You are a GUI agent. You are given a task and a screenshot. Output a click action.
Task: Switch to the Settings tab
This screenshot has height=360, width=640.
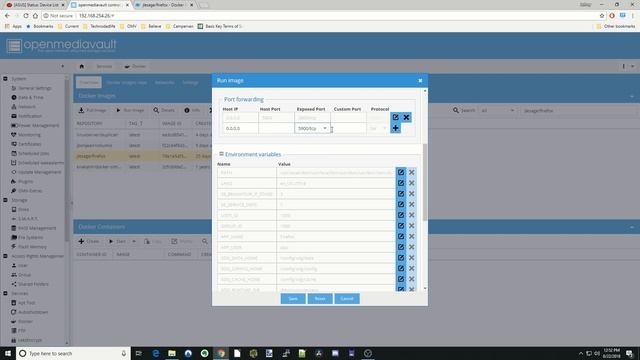(190, 82)
